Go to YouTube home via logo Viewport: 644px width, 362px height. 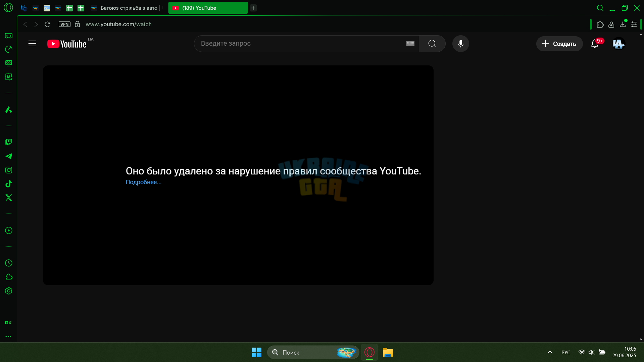[67, 44]
